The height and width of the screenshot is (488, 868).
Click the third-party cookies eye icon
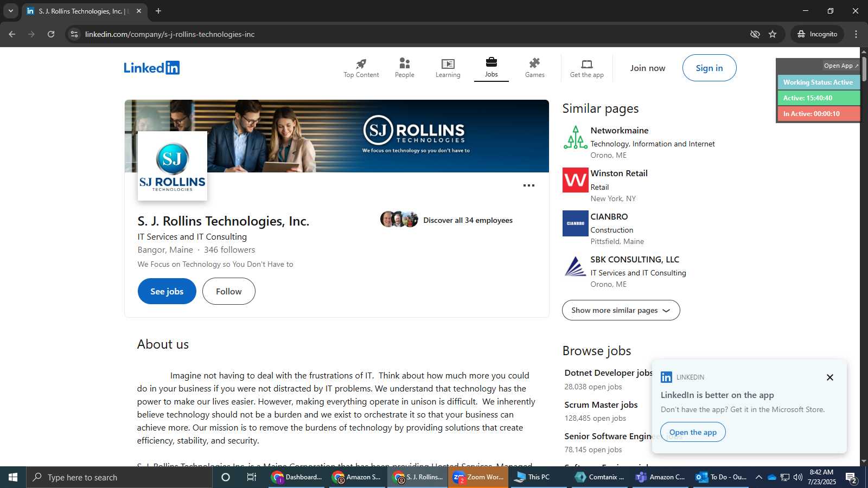755,34
